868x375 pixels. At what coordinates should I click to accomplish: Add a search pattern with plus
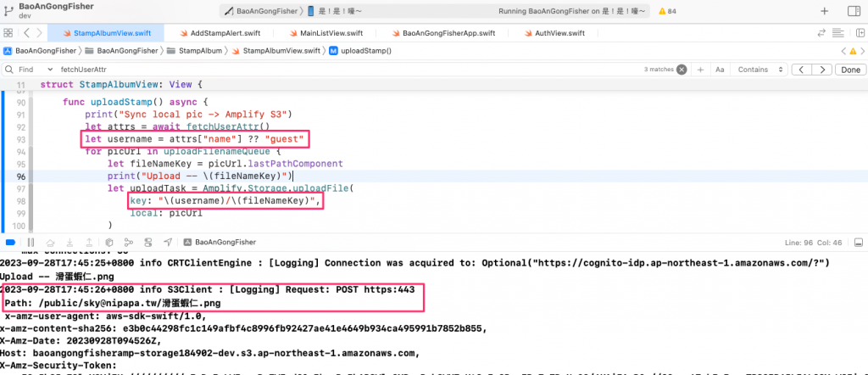point(700,70)
